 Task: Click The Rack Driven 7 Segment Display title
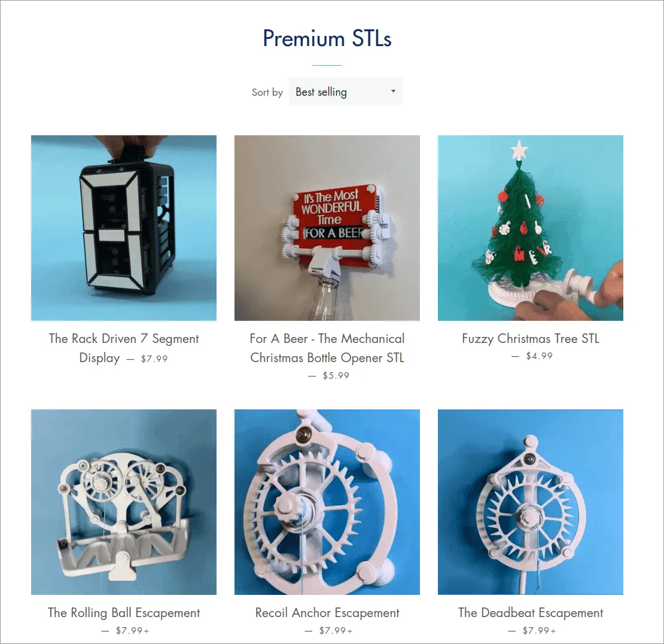tap(124, 348)
